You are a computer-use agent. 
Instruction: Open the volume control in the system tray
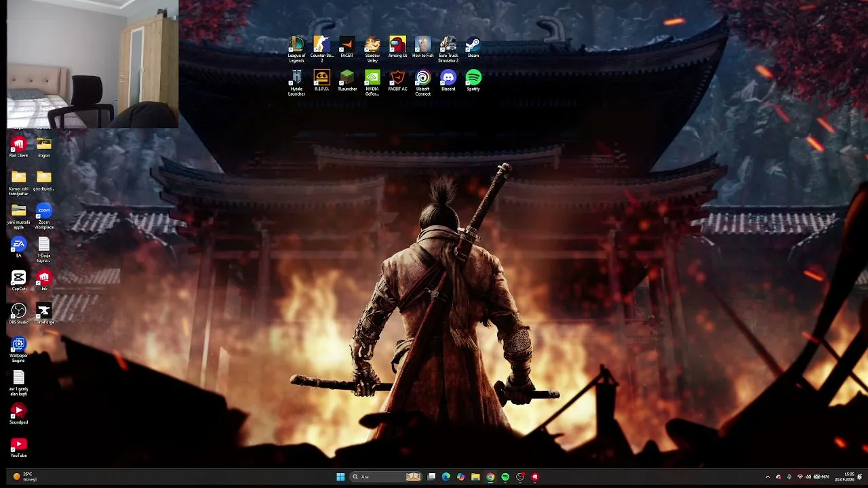point(808,477)
